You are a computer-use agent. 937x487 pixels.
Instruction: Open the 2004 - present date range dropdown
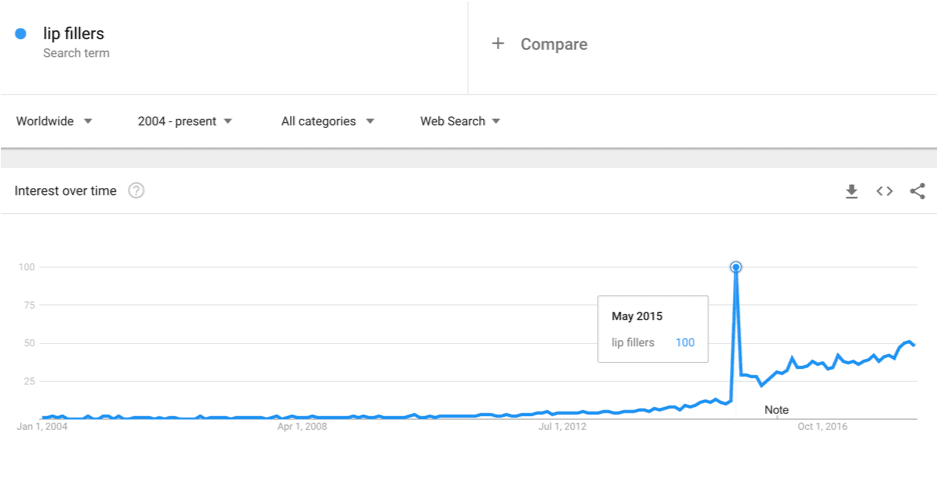(x=185, y=121)
